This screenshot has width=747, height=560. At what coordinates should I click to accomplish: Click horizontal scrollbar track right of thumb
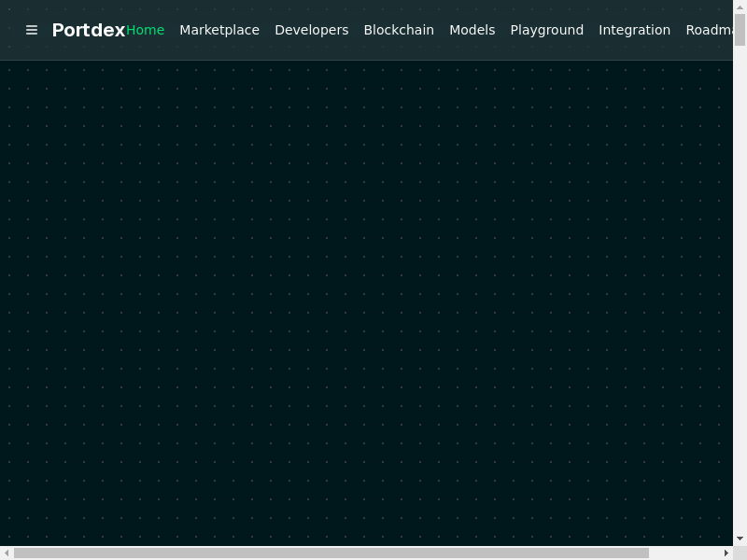(x=684, y=553)
